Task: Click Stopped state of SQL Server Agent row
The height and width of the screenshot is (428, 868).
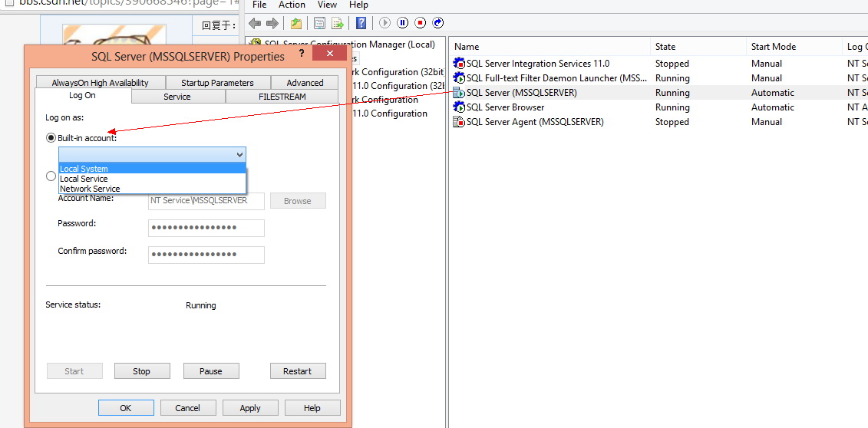Action: tap(672, 122)
